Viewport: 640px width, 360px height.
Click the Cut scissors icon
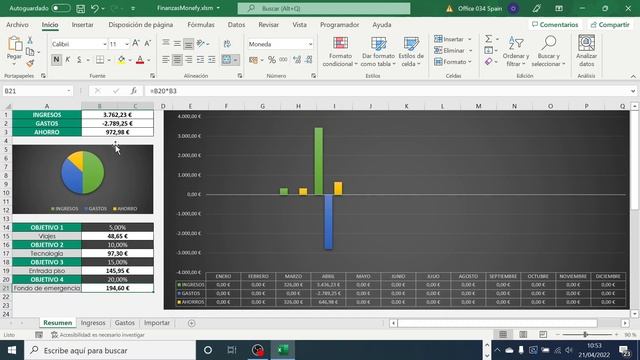tap(30, 40)
